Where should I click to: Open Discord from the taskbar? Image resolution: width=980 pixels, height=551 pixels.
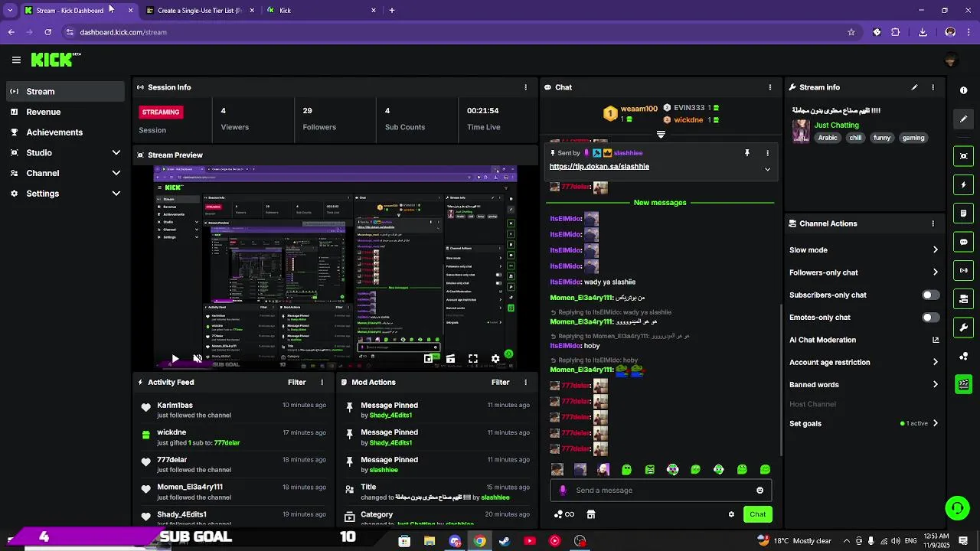[455, 541]
